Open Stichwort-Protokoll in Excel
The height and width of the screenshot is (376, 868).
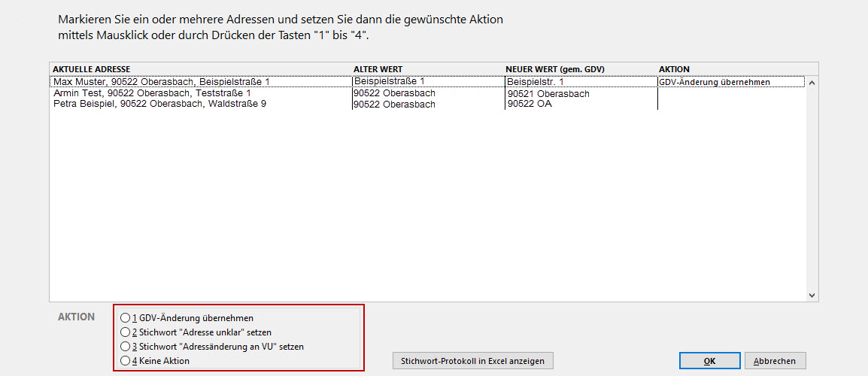473,361
